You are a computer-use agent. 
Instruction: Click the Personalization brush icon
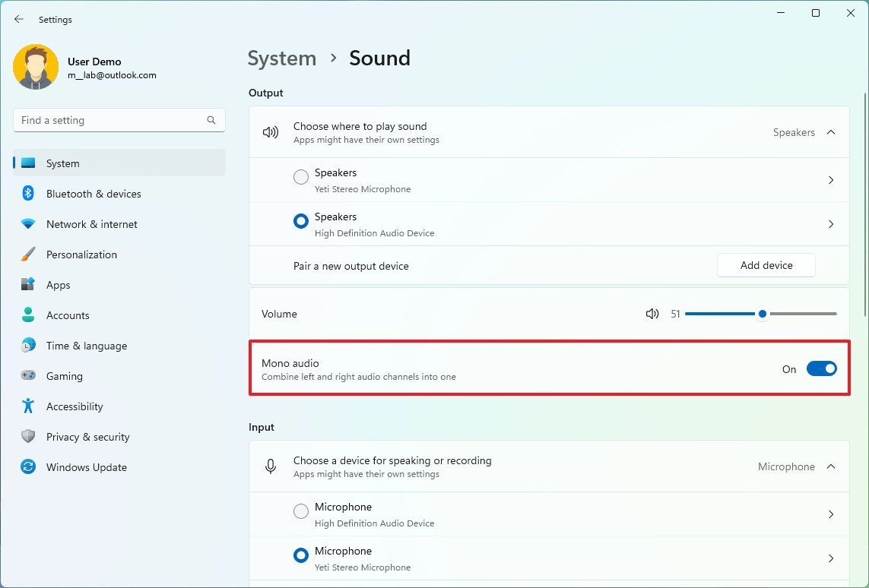click(x=27, y=254)
